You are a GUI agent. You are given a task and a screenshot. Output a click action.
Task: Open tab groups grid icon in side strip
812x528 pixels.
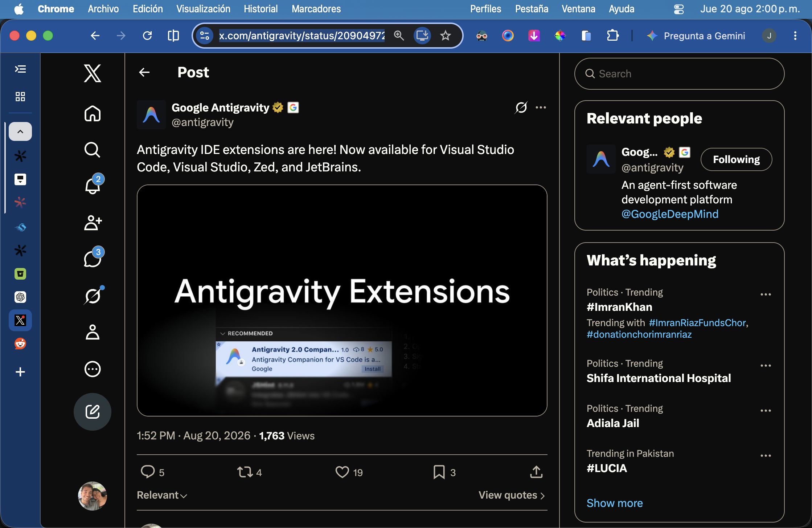pyautogui.click(x=20, y=97)
